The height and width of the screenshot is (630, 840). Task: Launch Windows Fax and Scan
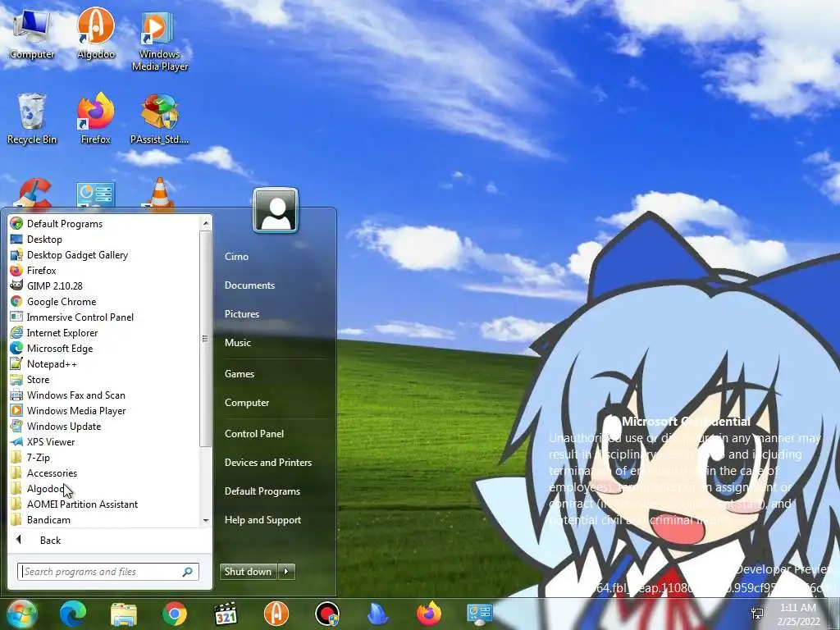tap(104, 395)
